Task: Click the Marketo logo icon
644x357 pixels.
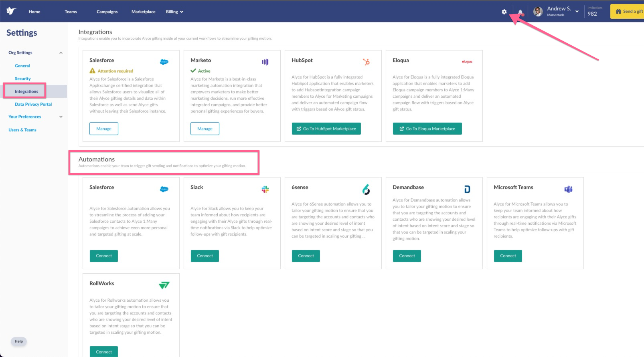Action: 265,62
